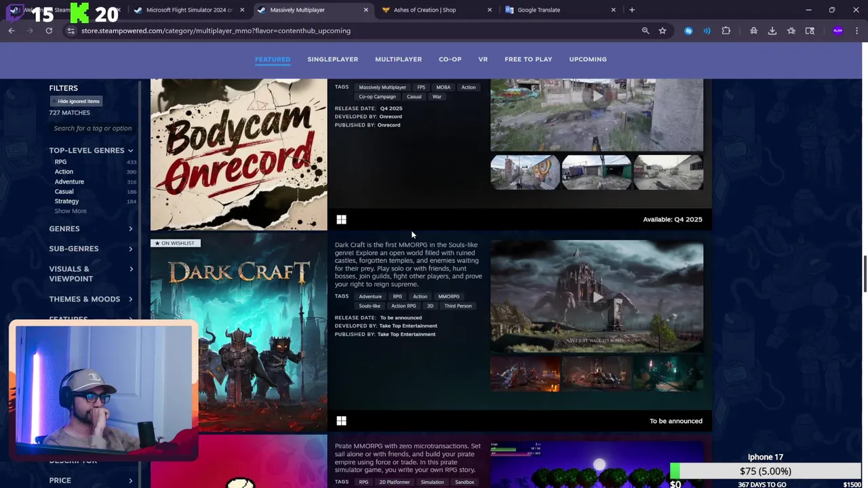Expand Visuals & Viewpoint filter section

(91, 274)
